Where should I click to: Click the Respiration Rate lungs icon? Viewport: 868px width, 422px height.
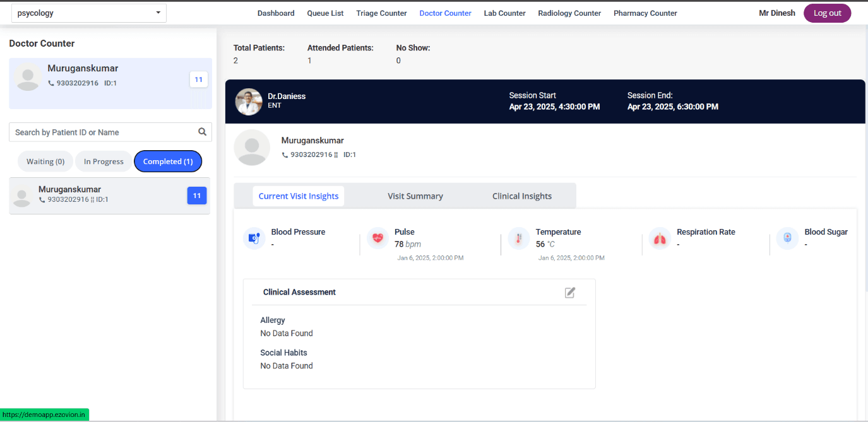point(660,238)
